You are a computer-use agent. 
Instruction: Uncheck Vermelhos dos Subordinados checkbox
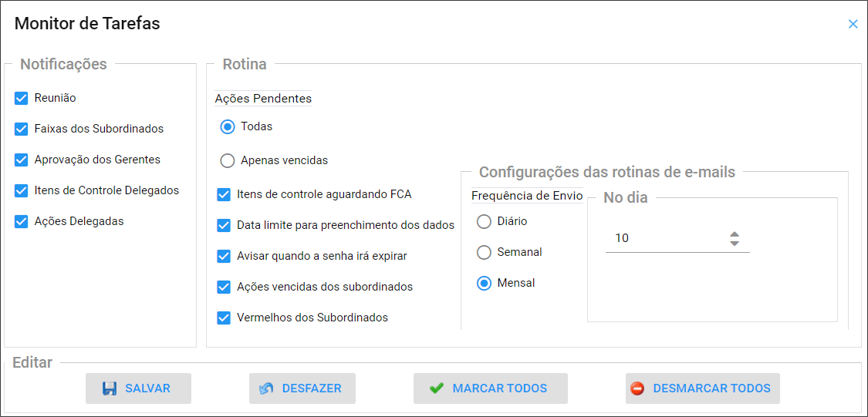224,318
